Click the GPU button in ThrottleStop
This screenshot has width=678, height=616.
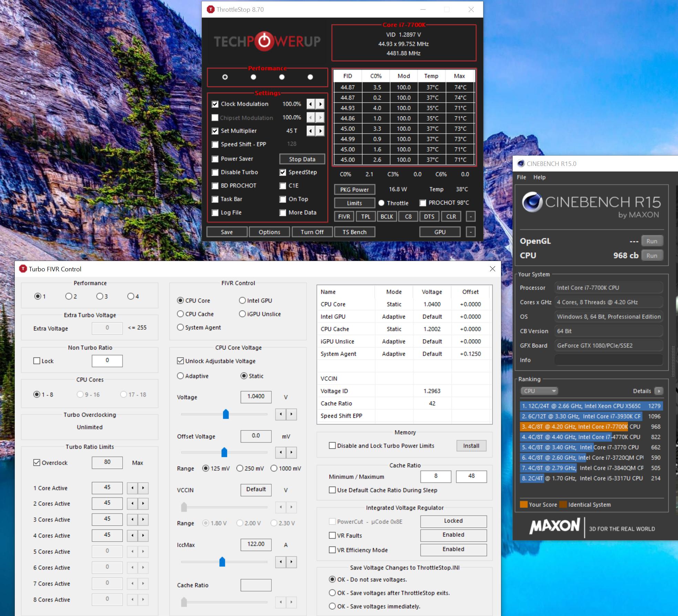[x=440, y=232]
